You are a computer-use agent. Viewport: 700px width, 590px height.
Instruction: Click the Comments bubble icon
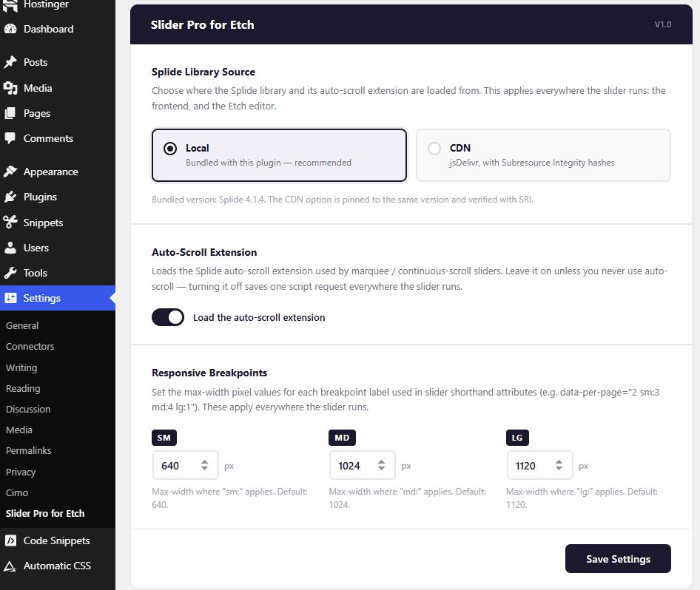[x=10, y=138]
